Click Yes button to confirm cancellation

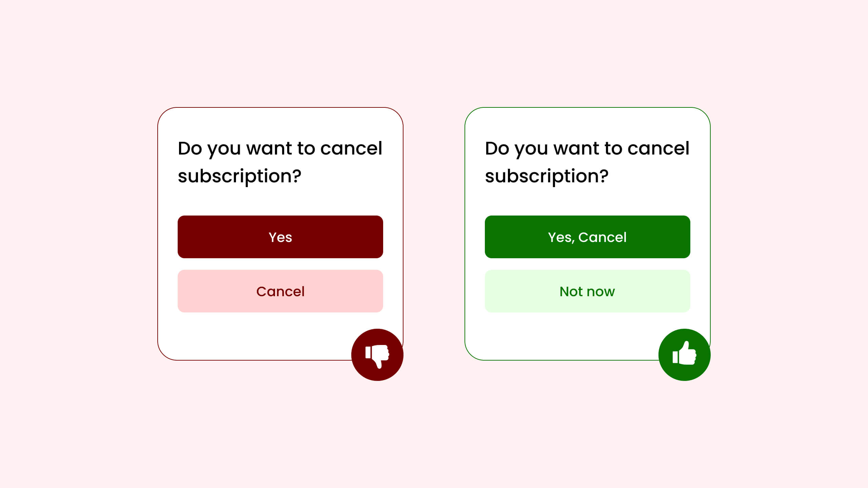(x=280, y=237)
